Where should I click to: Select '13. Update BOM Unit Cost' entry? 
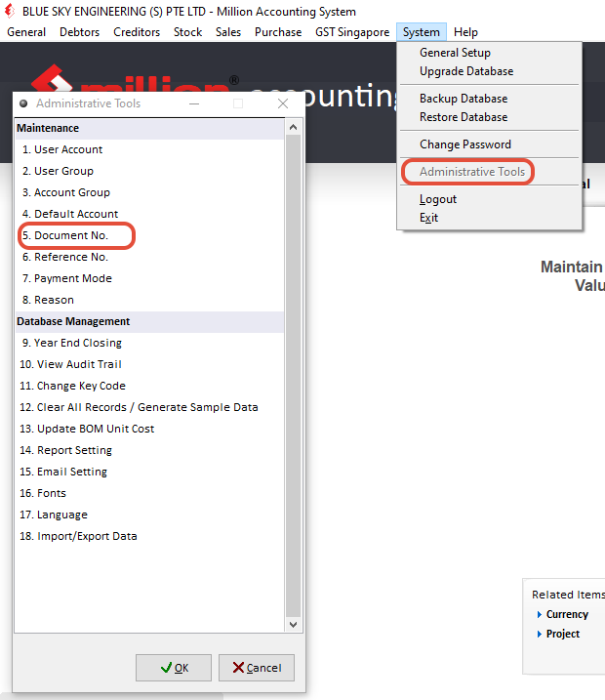[x=150, y=429]
